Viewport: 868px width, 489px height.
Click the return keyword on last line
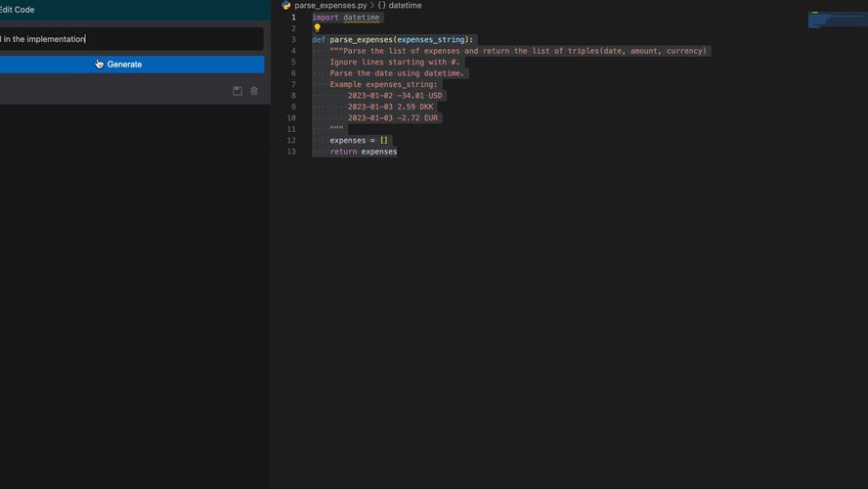[343, 152]
